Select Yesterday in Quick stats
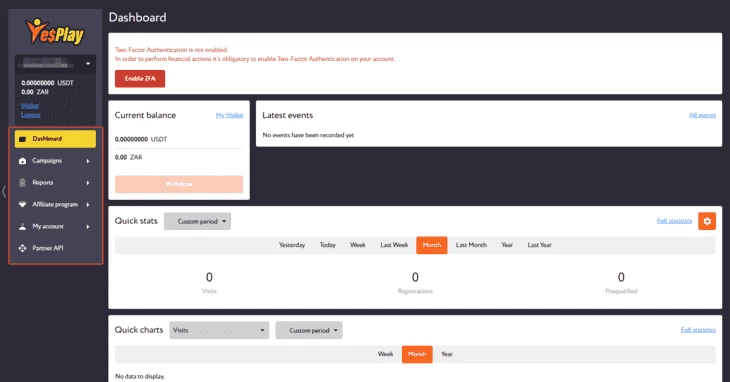 (292, 245)
